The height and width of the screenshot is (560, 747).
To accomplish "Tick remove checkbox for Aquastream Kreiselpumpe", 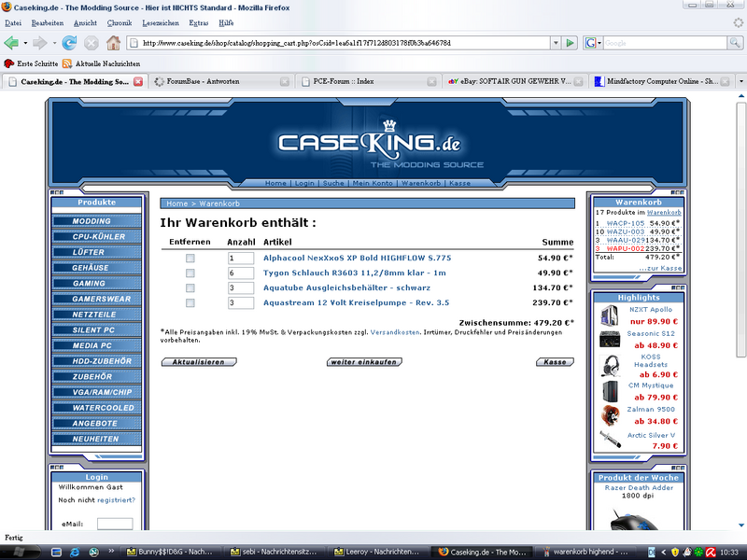I will coord(190,302).
